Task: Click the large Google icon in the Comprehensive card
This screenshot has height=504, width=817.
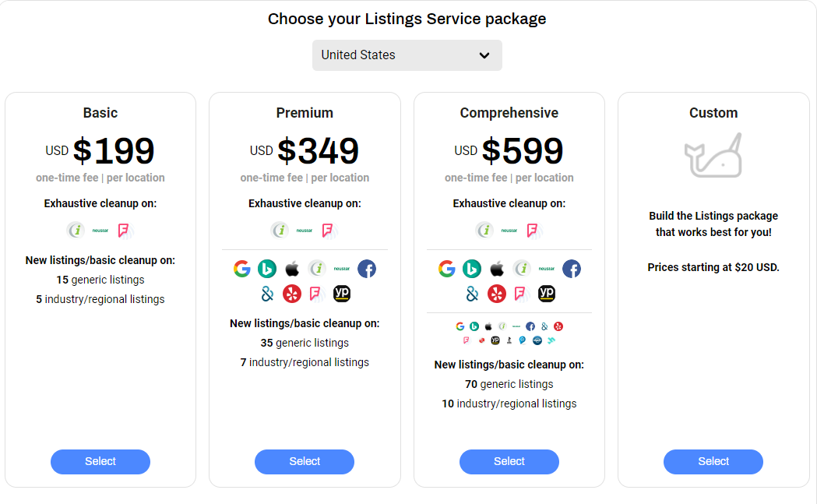Action: (x=447, y=269)
